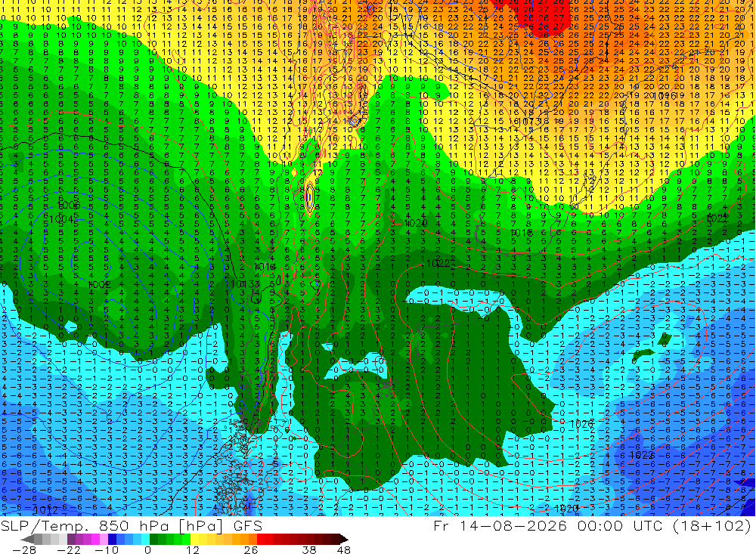Image resolution: width=756 pixels, height=554 pixels.
Task: Click the 'Fr 14-08-2026 00:00 UTC (18+102)' timestamp
Action: click(592, 525)
